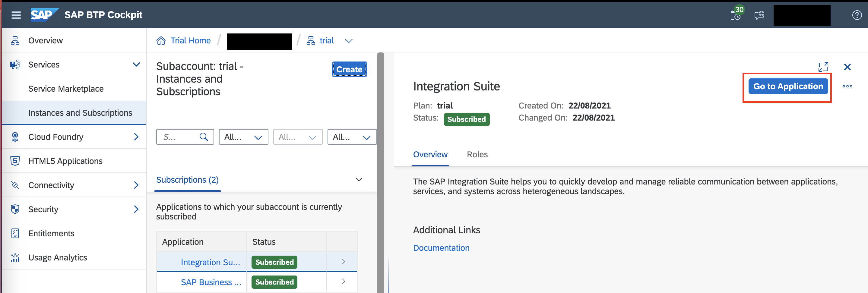Click the trial period remaining icon
868x293 pixels.
tap(735, 15)
